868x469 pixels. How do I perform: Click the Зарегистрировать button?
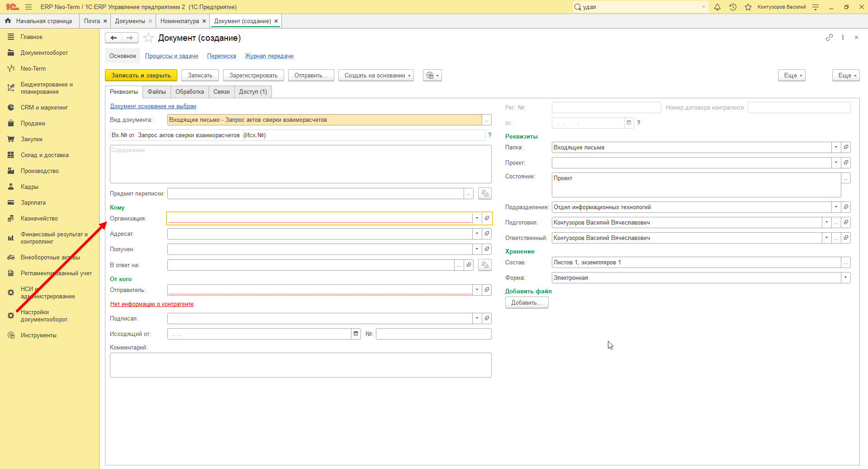tap(253, 75)
